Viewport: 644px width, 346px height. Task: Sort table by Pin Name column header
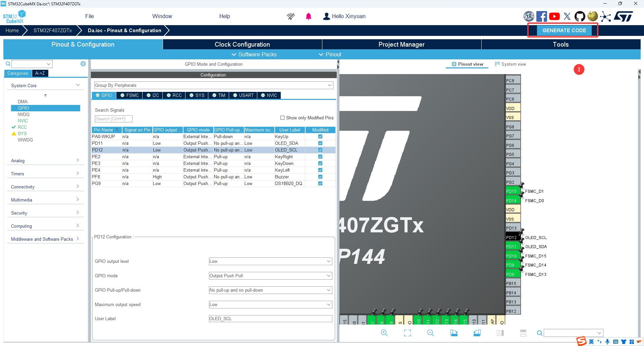106,130
